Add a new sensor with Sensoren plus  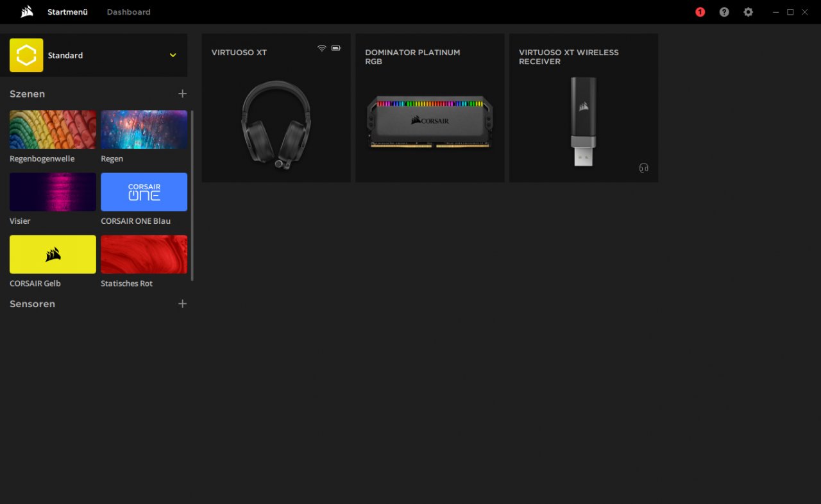click(x=182, y=303)
